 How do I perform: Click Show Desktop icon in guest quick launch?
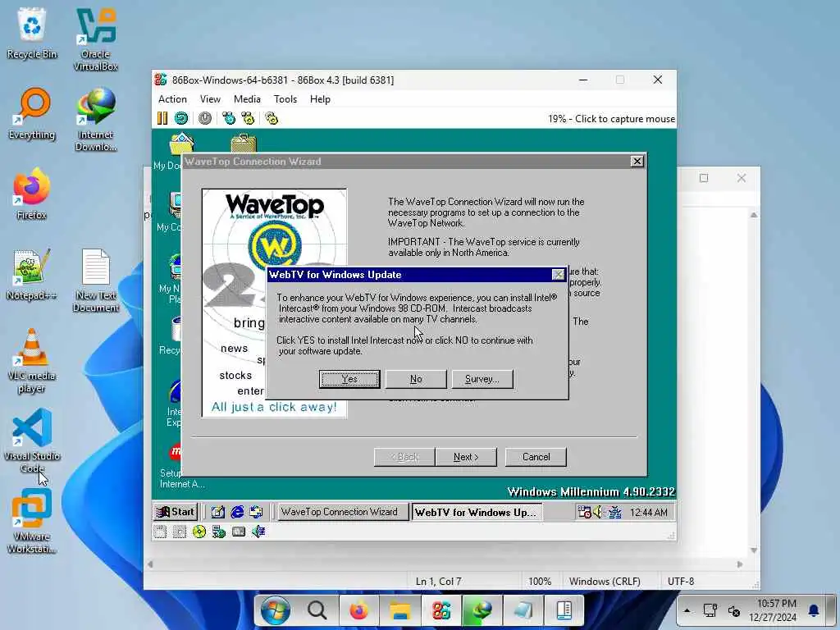point(217,512)
